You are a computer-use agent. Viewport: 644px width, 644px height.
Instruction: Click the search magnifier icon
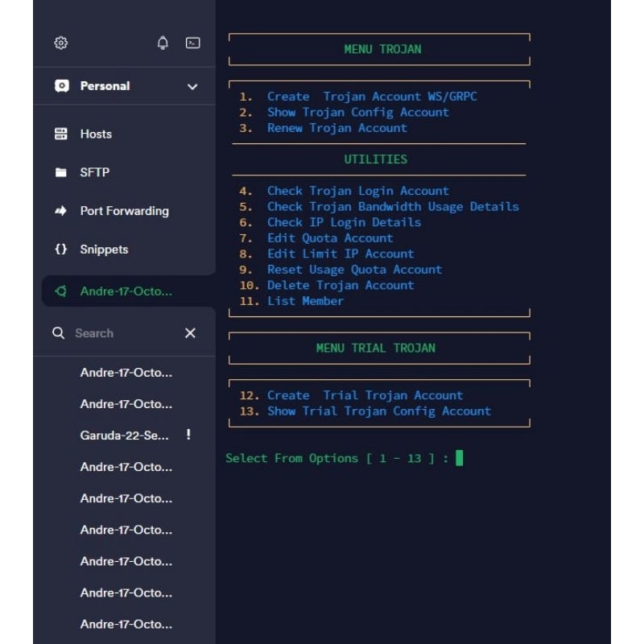click(x=58, y=332)
